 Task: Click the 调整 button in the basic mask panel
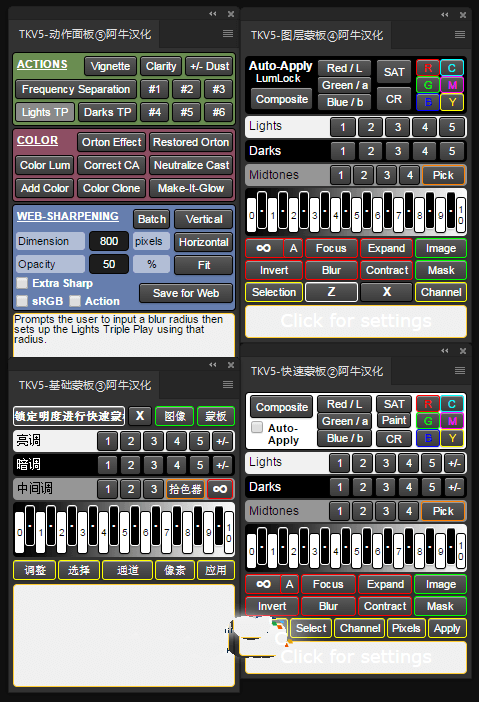pyautogui.click(x=35, y=570)
